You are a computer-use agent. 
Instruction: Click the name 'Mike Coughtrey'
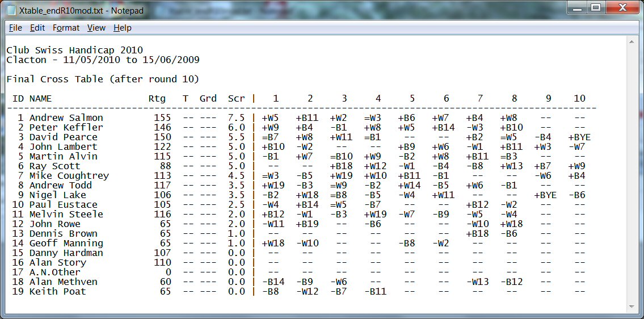point(69,176)
